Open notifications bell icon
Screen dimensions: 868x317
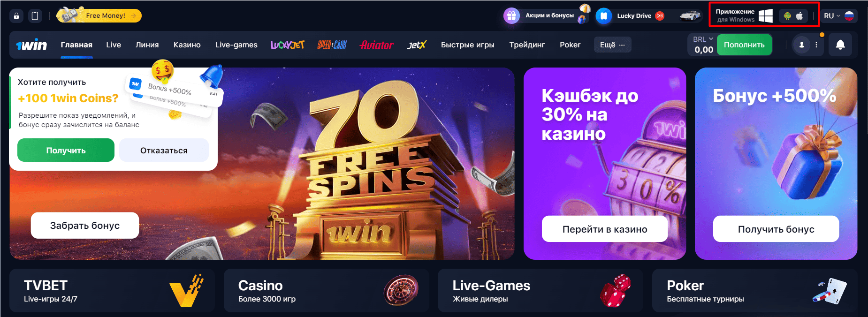(x=840, y=45)
